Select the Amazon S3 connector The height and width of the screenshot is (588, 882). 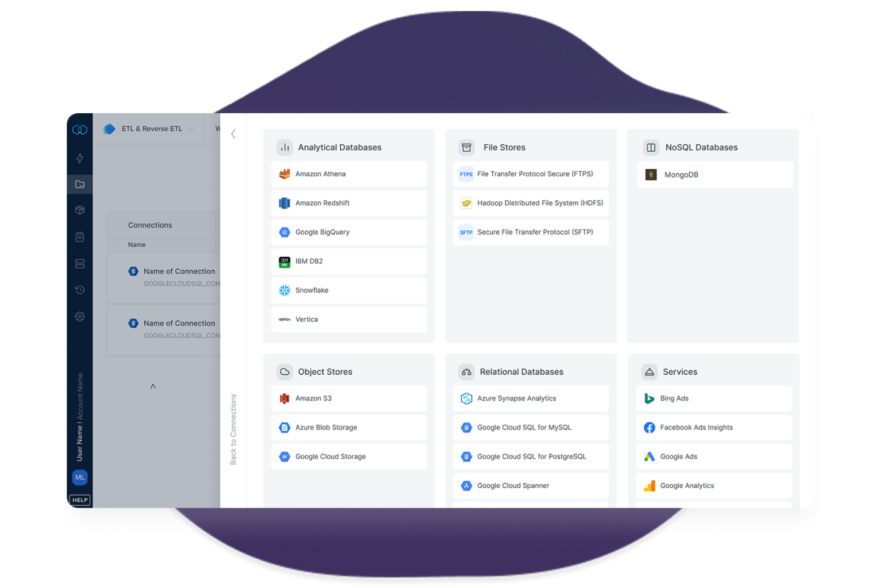click(x=349, y=399)
